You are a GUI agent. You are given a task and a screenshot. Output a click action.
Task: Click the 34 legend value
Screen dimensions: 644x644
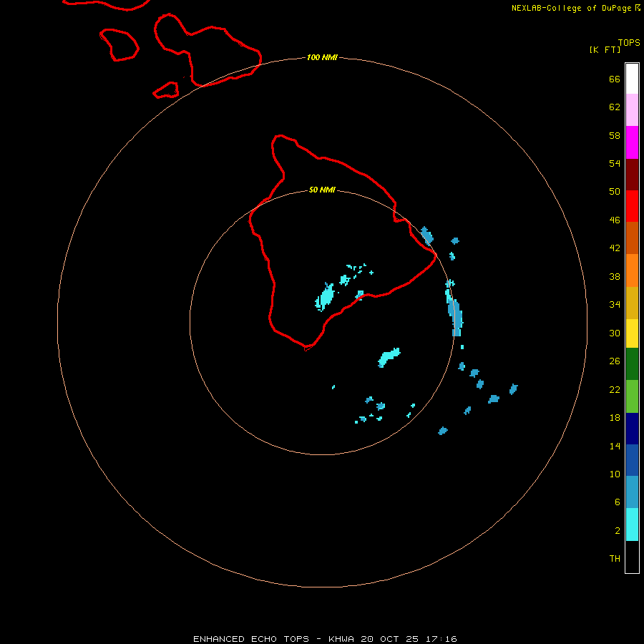(615, 305)
